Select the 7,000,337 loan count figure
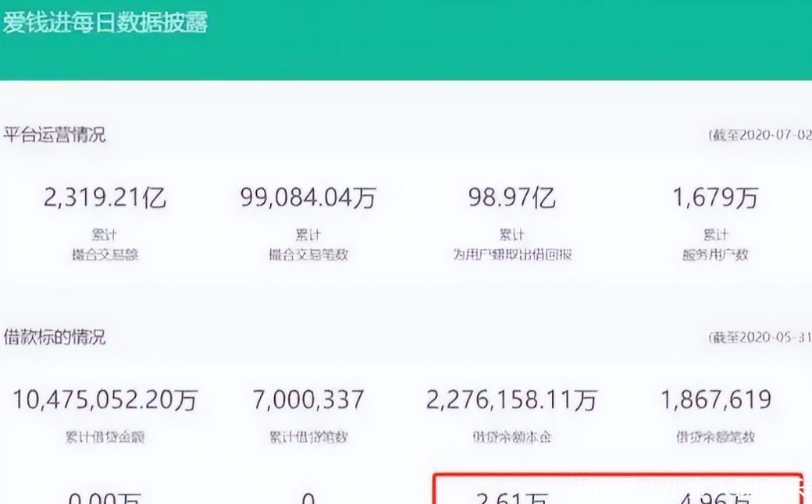 [x=308, y=400]
